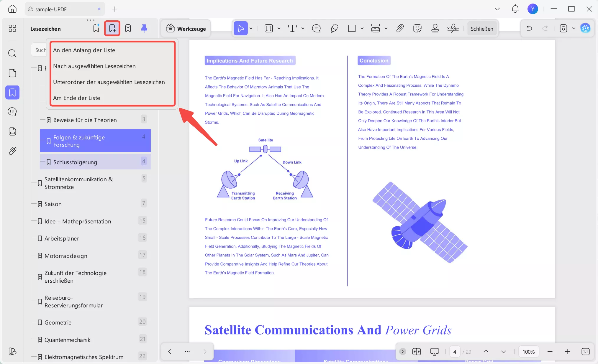Screen dimensions: 598x364
Task: Click the add bookmark icon
Action: [112, 28]
